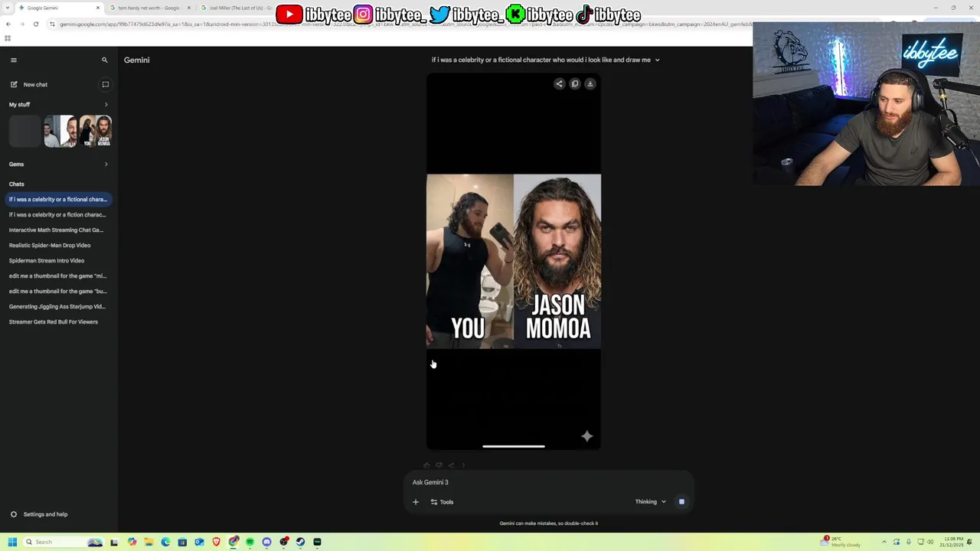Open more options under the response
This screenshot has height=551, width=980.
tap(463, 465)
